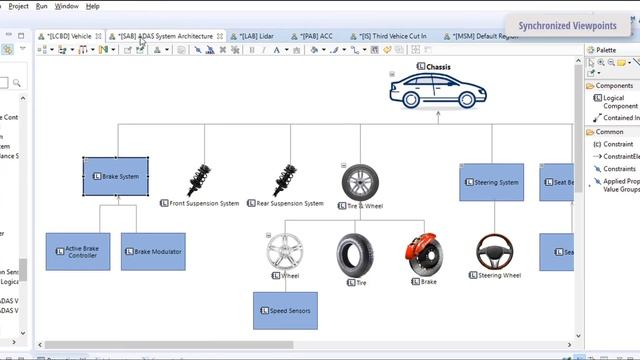Select the Brake Modulator box
This screenshot has width=640, height=360.
click(x=153, y=252)
